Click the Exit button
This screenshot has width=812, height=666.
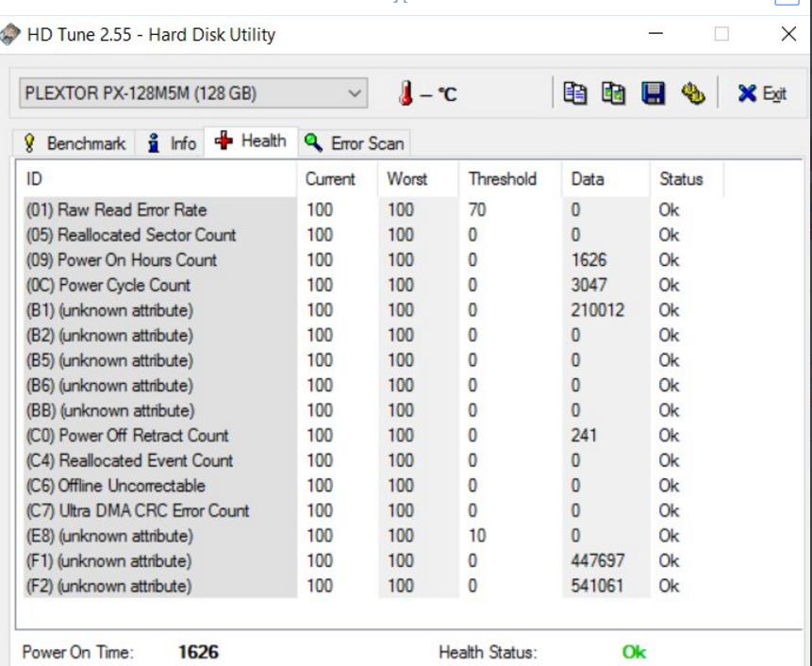[x=762, y=93]
